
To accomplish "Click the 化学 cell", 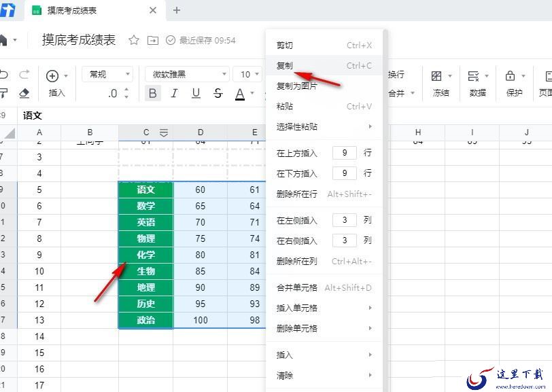I will 145,255.
